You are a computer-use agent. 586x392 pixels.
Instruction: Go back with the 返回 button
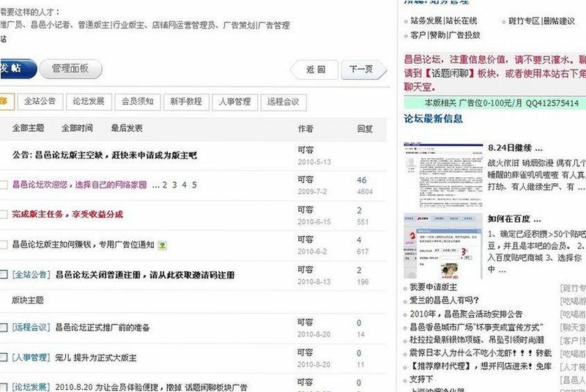click(314, 70)
